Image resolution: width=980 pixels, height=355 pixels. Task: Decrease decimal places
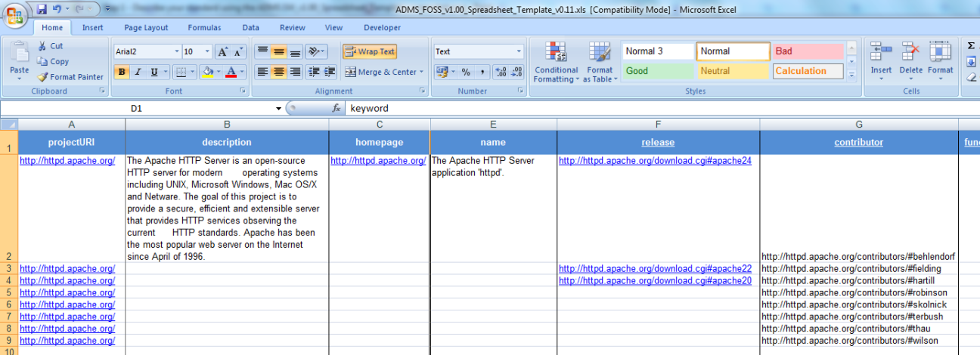516,73
